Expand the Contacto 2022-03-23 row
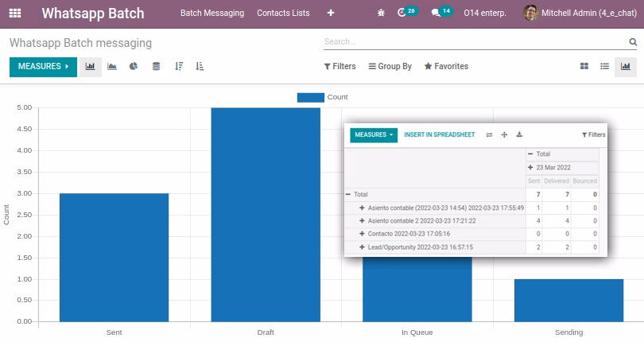The height and width of the screenshot is (342, 644). pos(362,234)
